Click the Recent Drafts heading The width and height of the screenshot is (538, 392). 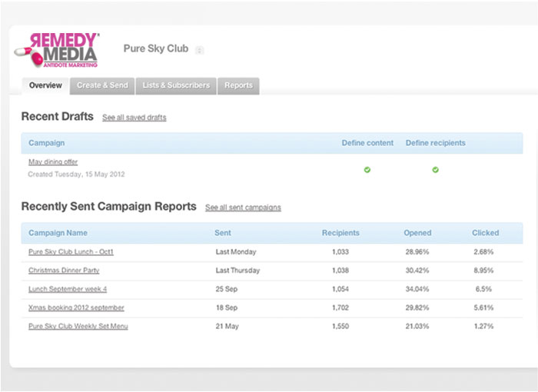pos(58,116)
